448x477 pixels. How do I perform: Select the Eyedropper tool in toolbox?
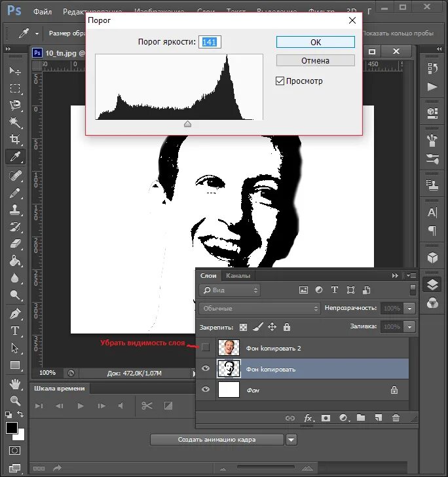pos(15,157)
